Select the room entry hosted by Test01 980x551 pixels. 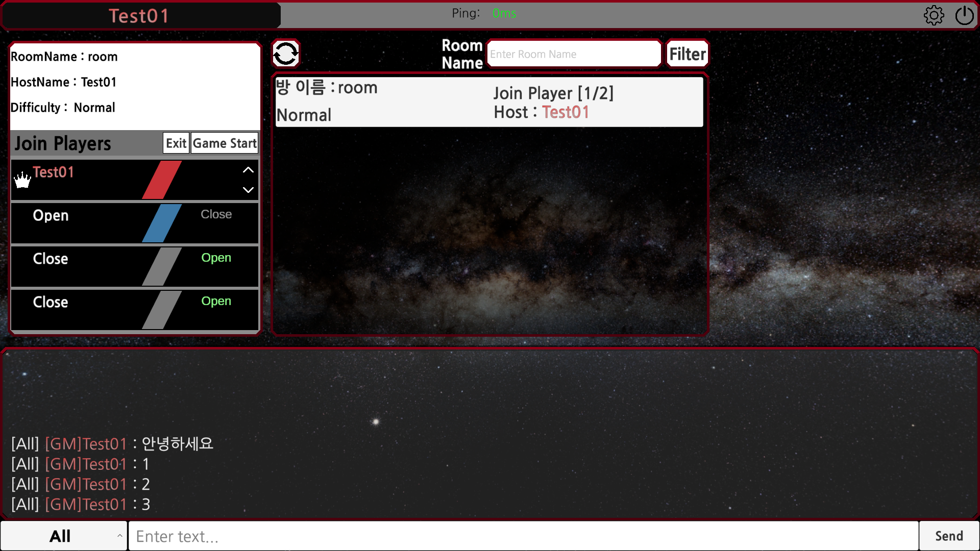click(x=489, y=102)
